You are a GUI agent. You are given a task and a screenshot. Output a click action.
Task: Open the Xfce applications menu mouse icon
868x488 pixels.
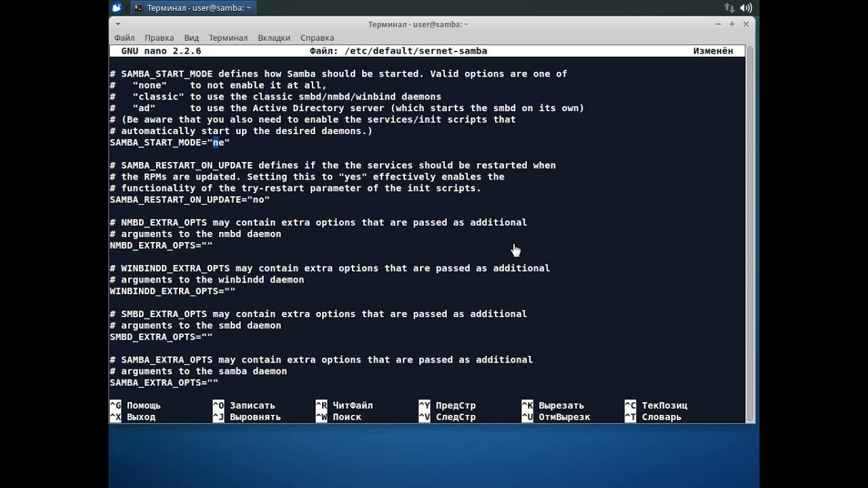click(x=117, y=7)
